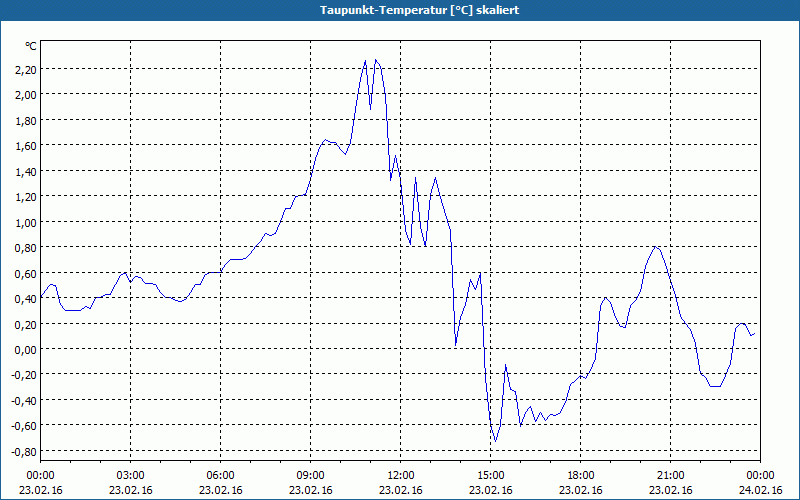Click the 1,60 y-axis value
Viewport: 800px width, 500px height.
(26, 146)
